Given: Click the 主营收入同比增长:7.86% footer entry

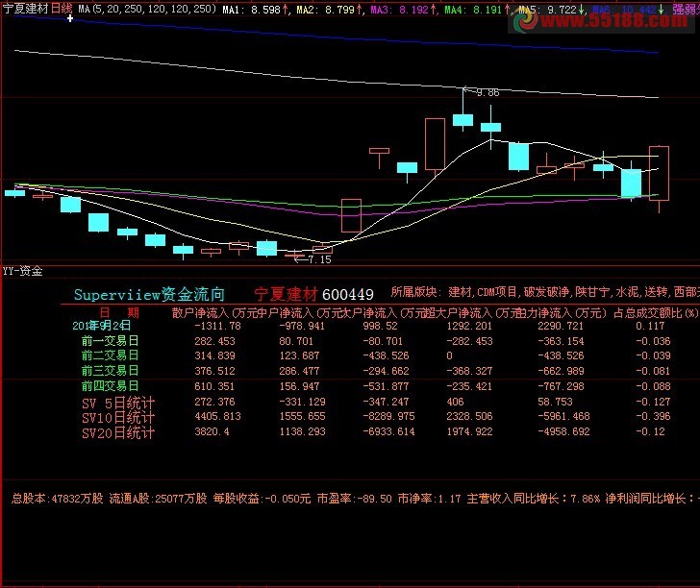Looking at the screenshot, I should click(x=534, y=499).
